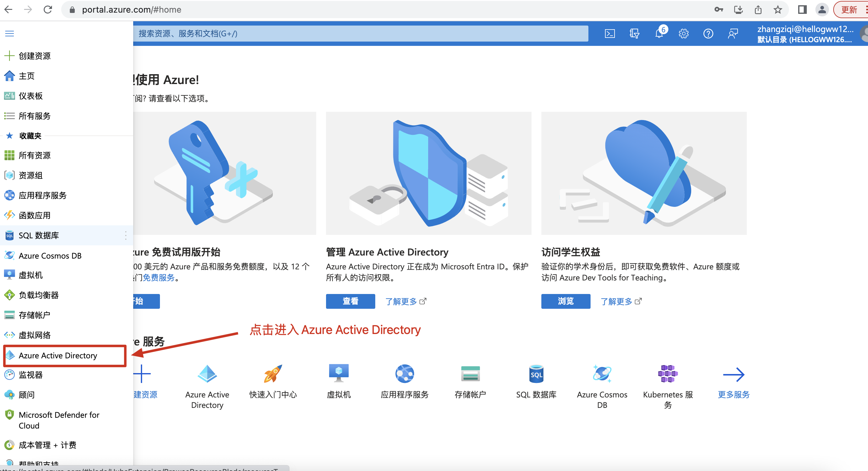Toggle the browser side panel icon

coord(802,10)
